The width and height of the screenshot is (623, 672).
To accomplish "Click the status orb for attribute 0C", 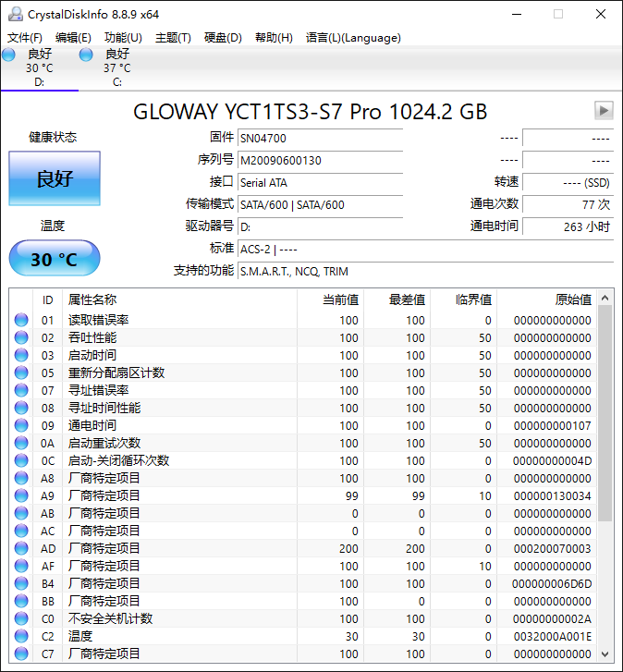I will click(x=21, y=460).
